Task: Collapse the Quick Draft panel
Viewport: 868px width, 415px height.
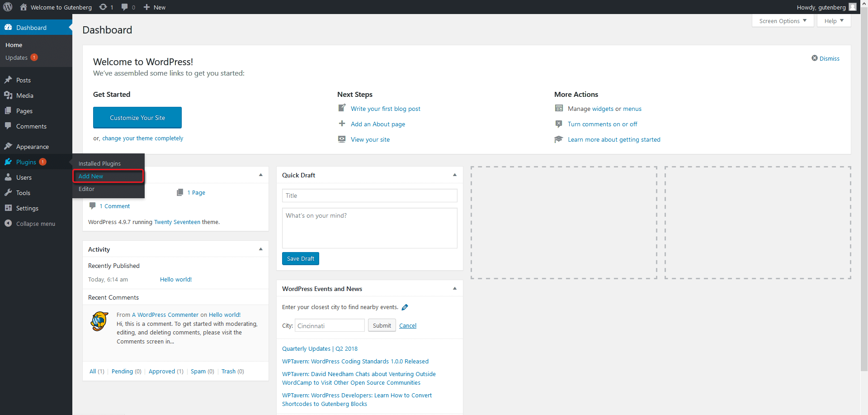Action: (455, 175)
